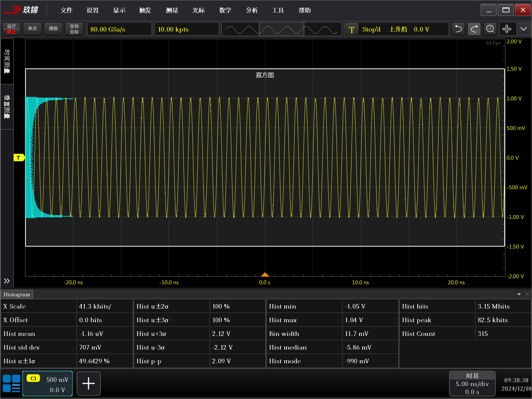Open the Histogram panel dropdown arrow
This screenshot has width=532, height=399.
tap(519, 294)
